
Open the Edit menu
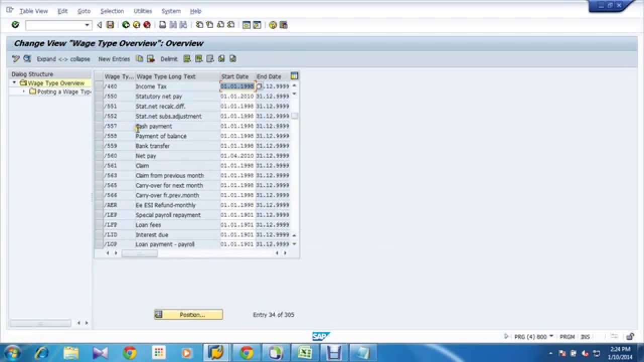(62, 11)
